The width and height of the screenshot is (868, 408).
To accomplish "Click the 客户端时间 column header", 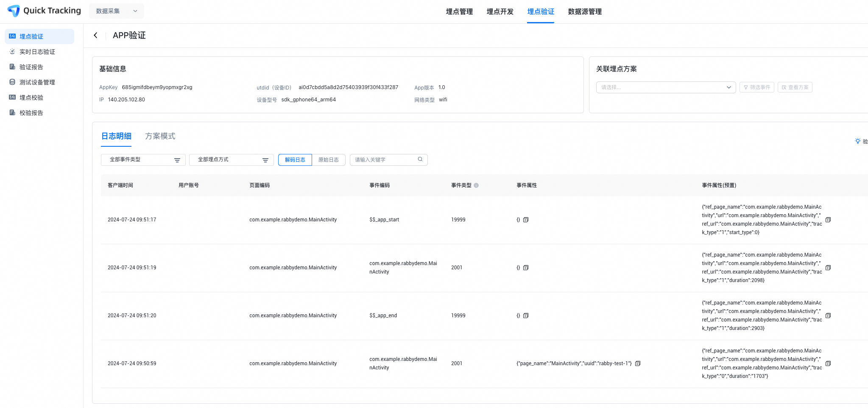I will point(120,185).
